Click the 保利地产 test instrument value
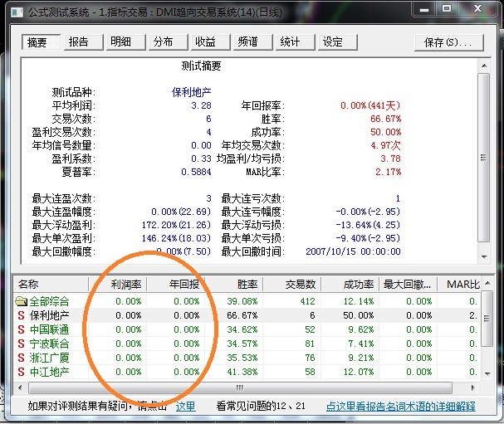The width and height of the screenshot is (504, 424). point(191,92)
